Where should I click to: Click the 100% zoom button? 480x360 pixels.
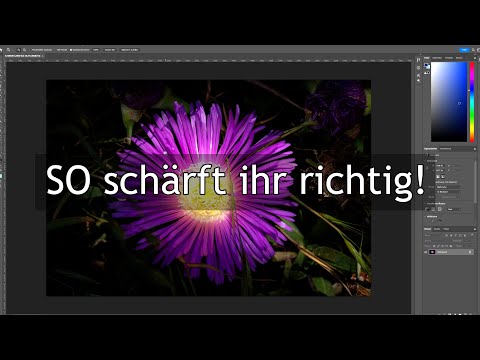pos(96,50)
